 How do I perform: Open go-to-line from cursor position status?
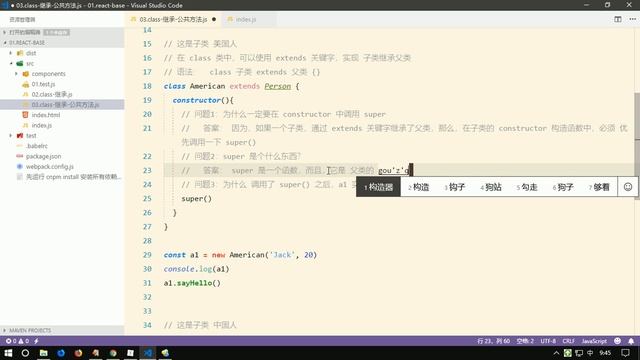coord(493,341)
